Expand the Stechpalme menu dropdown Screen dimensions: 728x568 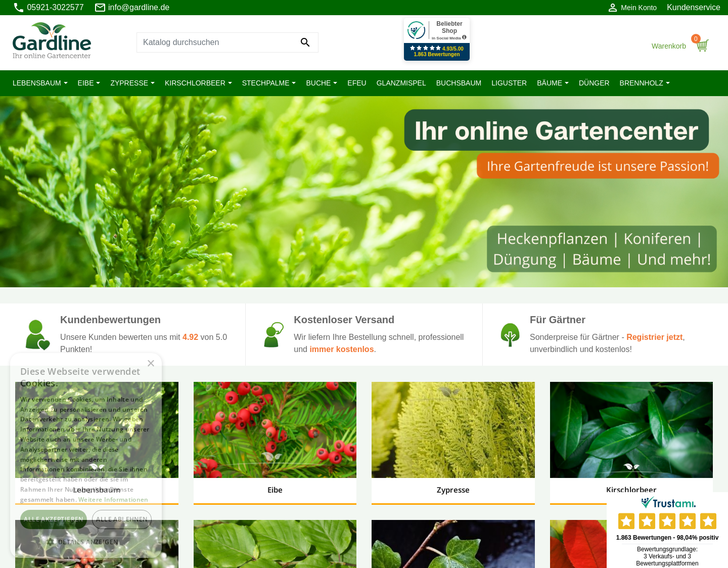click(x=269, y=83)
